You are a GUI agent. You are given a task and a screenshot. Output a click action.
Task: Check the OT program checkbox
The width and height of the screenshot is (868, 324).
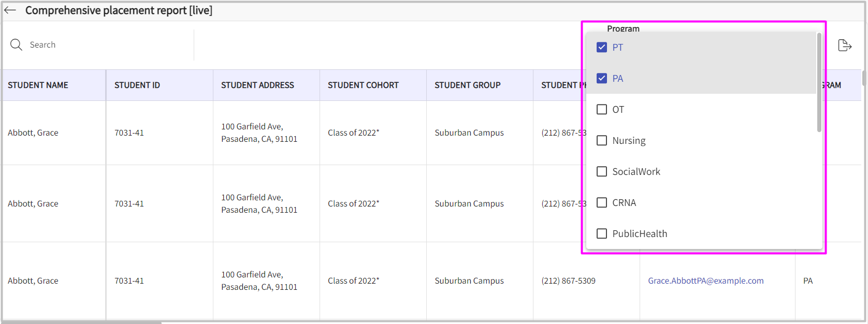pos(601,110)
